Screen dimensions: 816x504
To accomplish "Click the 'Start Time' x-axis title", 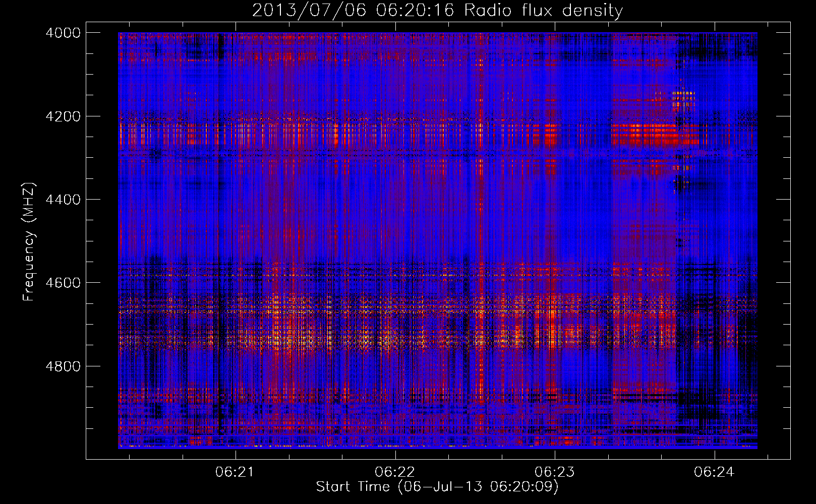I will 353,487.
